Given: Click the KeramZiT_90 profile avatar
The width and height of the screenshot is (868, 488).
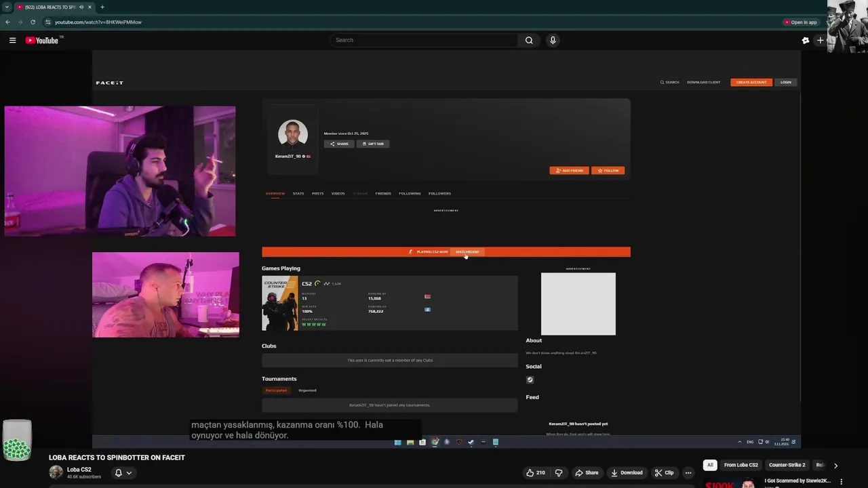Looking at the screenshot, I should 293,134.
